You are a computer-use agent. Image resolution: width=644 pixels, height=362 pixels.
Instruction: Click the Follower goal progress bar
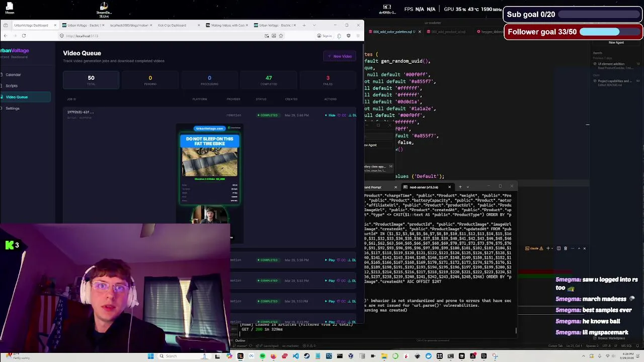tap(610, 32)
